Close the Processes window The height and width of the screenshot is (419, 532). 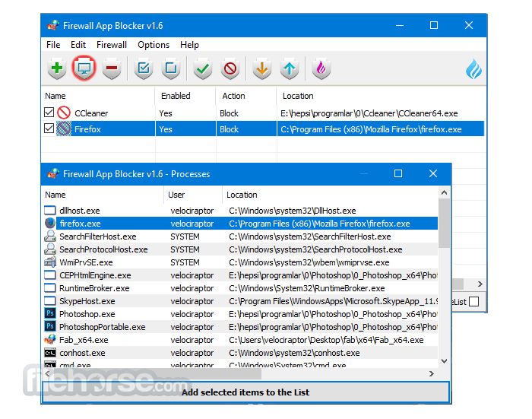tap(433, 173)
